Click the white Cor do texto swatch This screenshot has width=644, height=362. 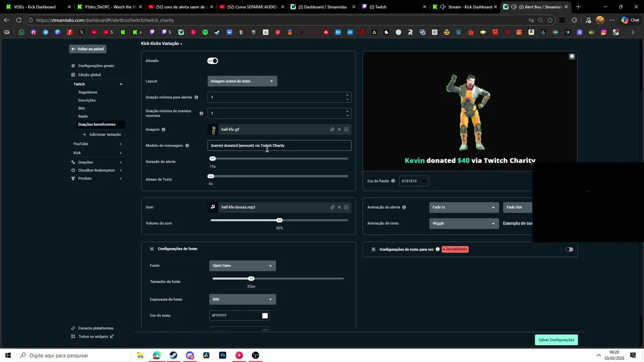click(265, 316)
